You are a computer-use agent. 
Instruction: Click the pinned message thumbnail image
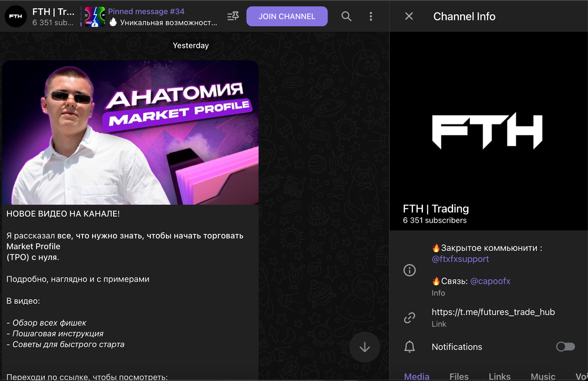point(95,17)
